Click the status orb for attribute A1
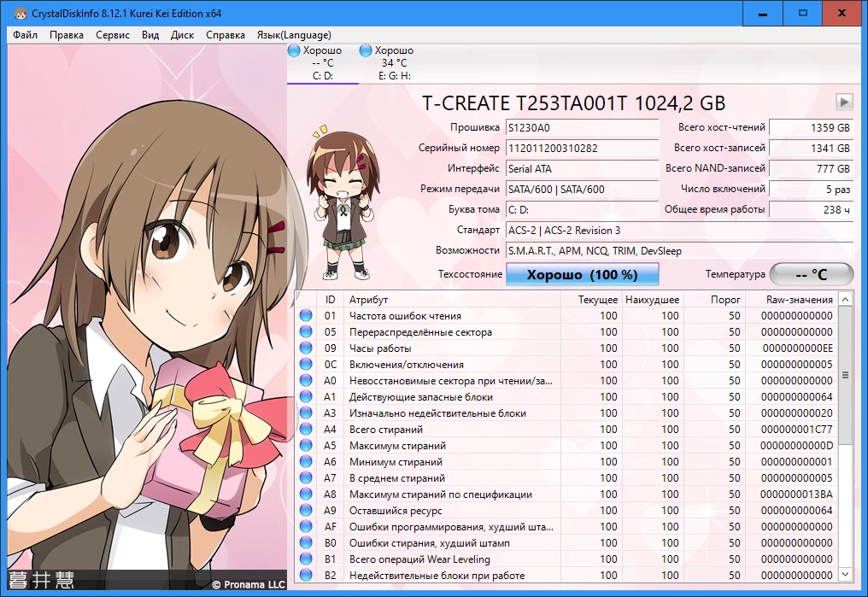 coord(306,396)
